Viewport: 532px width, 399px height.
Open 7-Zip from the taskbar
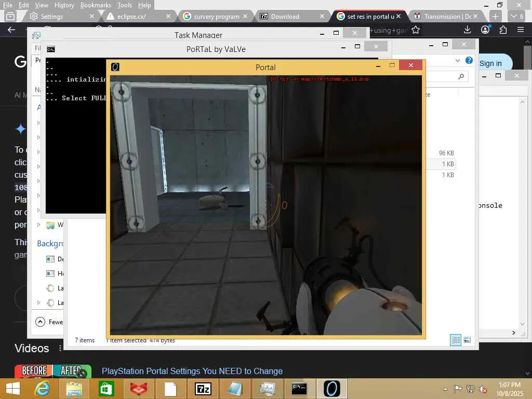pos(203,389)
